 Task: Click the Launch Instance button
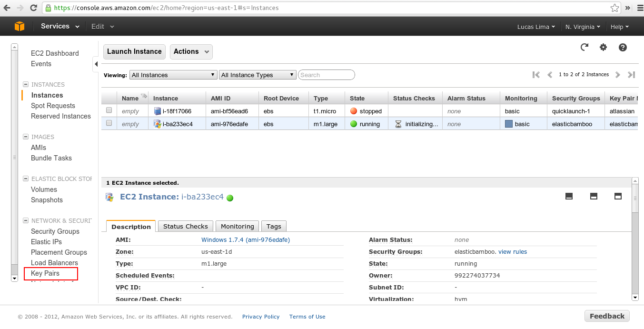[x=134, y=51]
